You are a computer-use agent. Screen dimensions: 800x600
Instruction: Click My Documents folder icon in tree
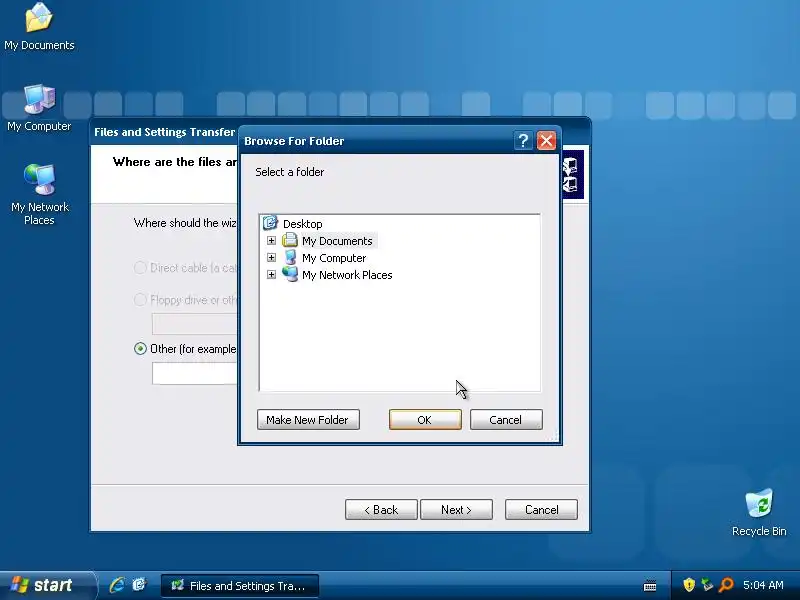point(290,240)
